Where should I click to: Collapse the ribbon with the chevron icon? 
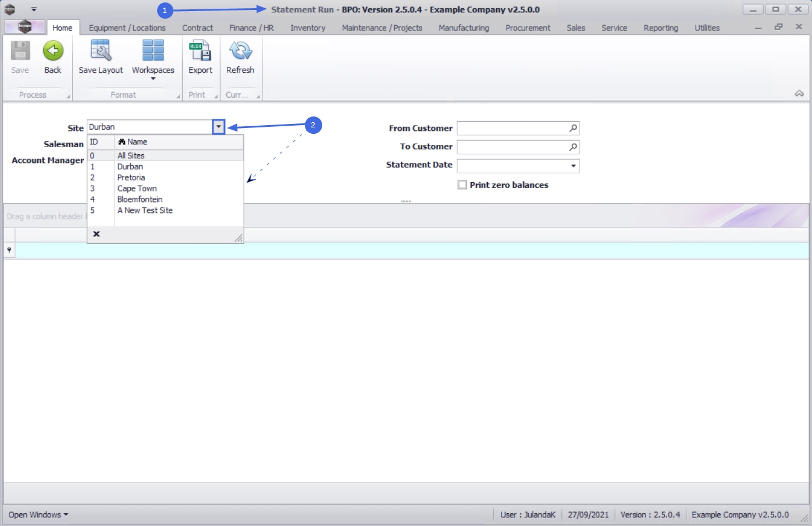point(799,94)
